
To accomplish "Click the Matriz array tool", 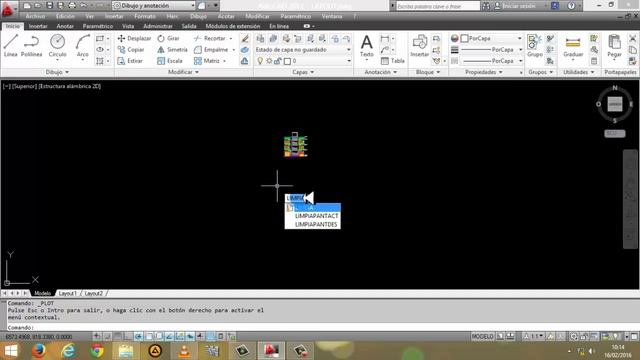I will tap(207, 61).
